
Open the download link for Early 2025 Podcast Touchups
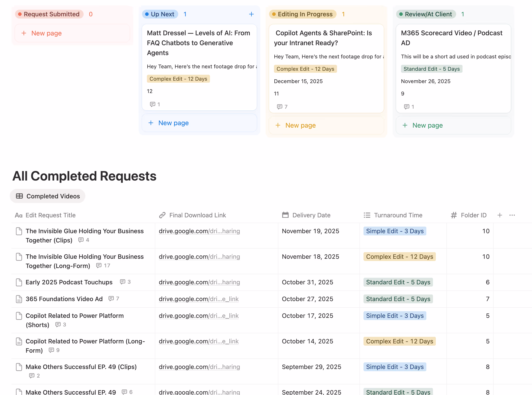[x=199, y=282]
